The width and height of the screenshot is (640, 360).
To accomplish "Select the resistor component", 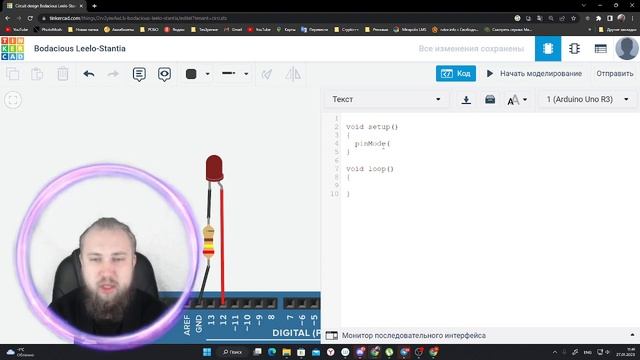I will (x=209, y=242).
